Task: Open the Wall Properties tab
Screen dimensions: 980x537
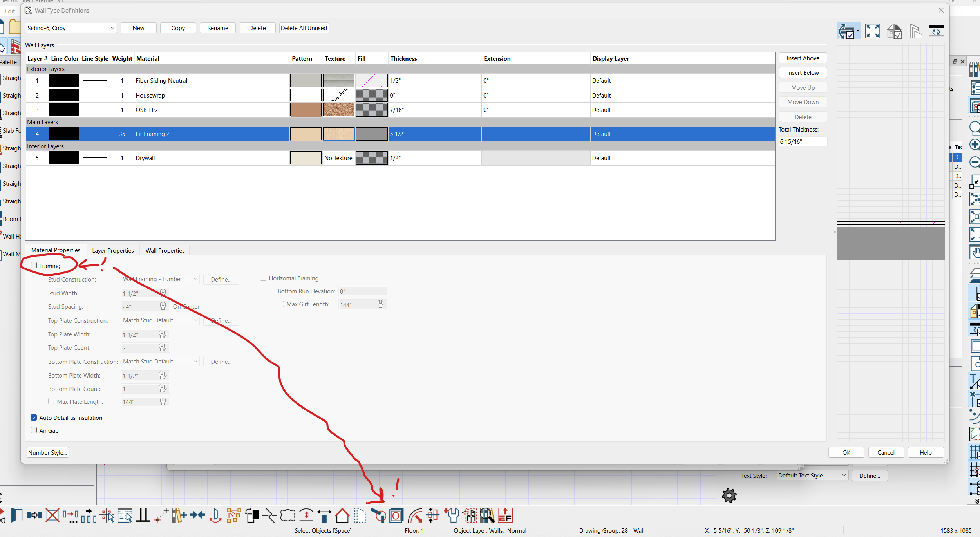Action: tap(165, 251)
